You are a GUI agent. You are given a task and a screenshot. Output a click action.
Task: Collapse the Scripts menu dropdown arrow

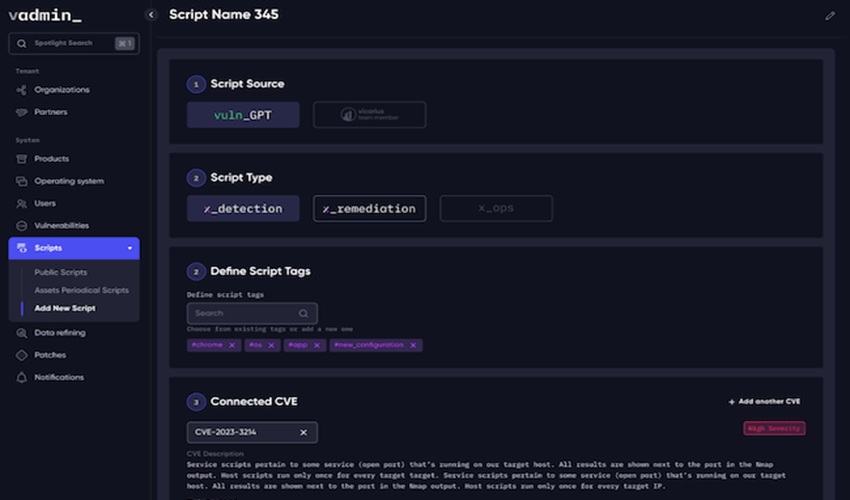(x=130, y=248)
